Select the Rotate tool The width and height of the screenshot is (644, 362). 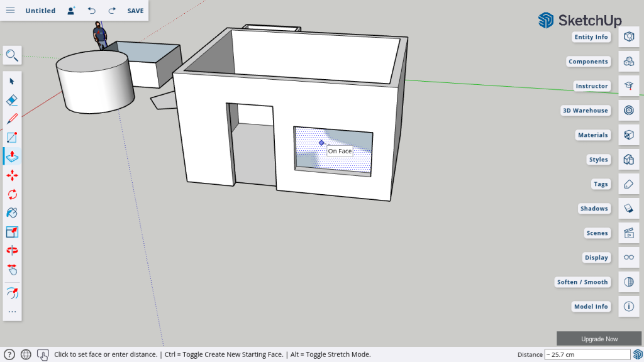pyautogui.click(x=12, y=194)
